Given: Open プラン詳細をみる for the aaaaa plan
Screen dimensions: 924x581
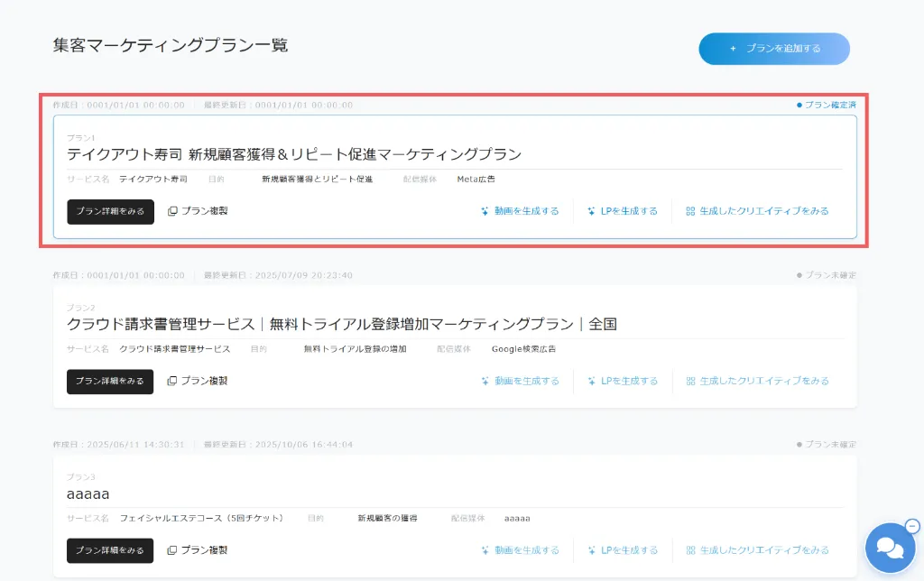Looking at the screenshot, I should [110, 550].
